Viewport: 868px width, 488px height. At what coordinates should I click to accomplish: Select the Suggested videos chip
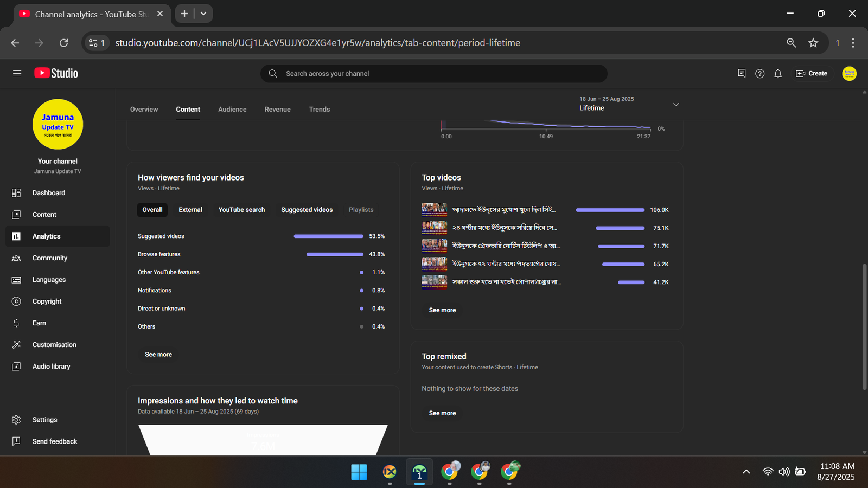307,210
